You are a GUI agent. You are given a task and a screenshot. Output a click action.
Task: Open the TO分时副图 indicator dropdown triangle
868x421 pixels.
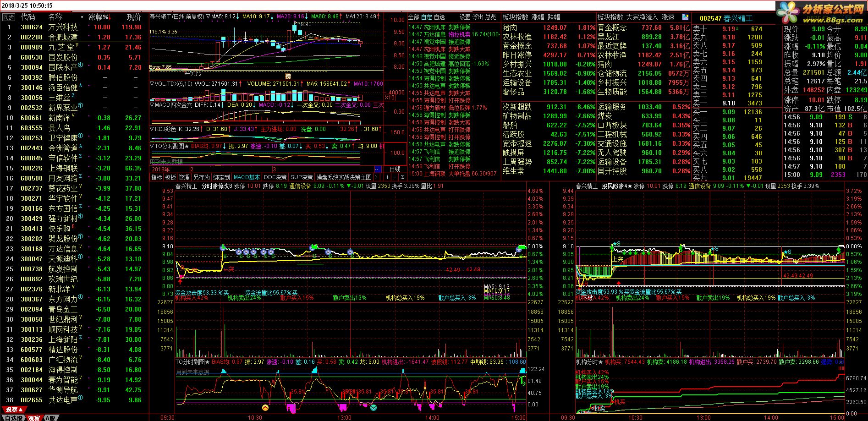152,146
